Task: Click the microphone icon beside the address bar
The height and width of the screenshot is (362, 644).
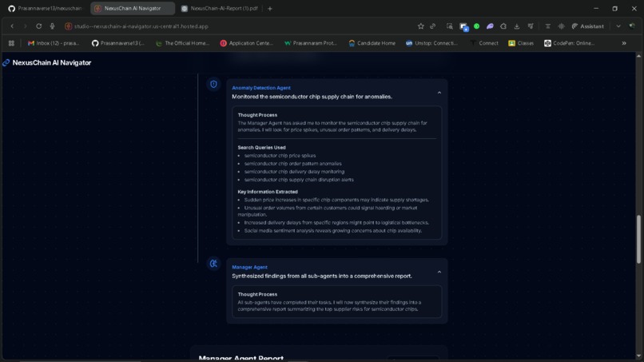Action: [52, 26]
